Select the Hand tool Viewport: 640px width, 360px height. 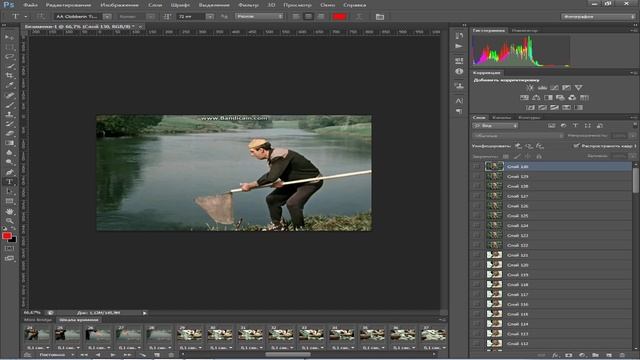[x=9, y=211]
